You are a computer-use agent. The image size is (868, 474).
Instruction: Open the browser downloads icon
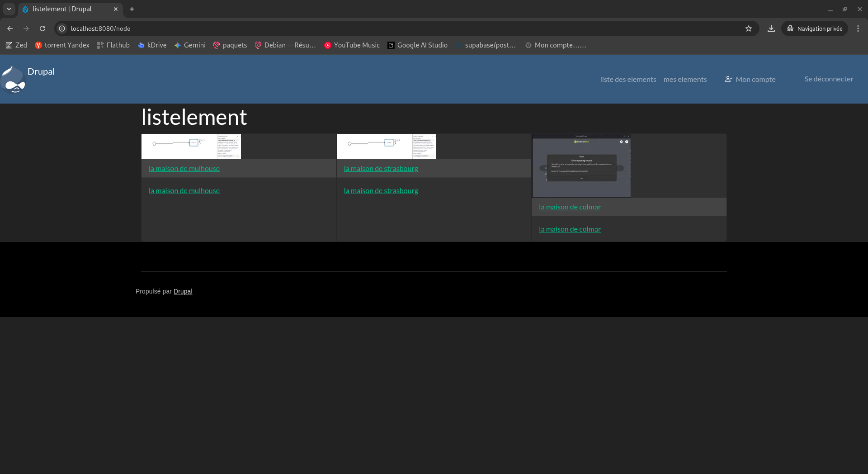[x=771, y=28]
